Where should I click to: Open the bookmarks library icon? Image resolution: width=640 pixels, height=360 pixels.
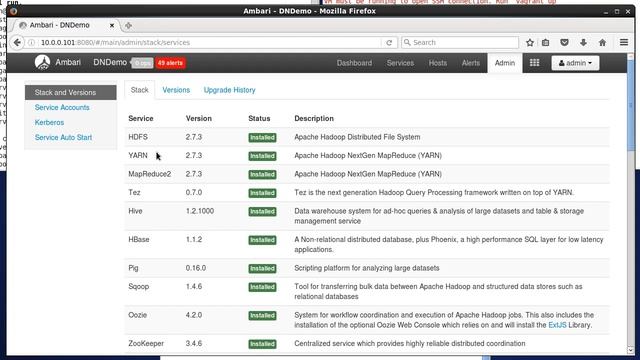(546, 42)
